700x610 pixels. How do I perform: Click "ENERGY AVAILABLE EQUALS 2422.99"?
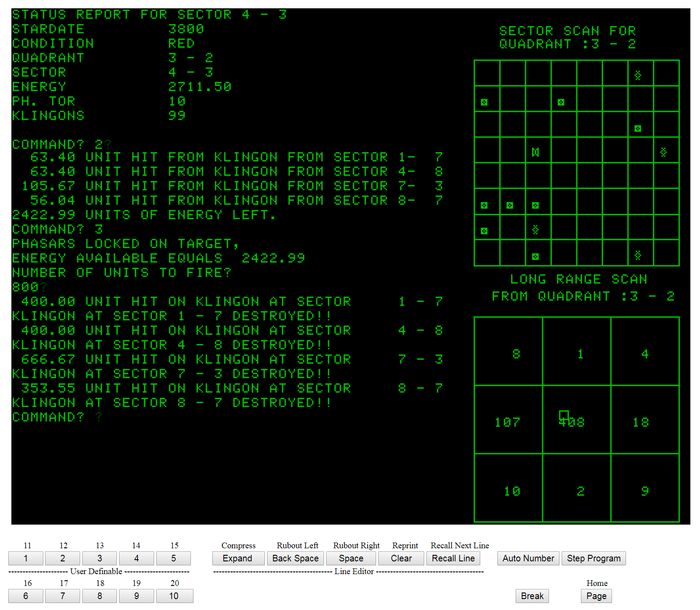pos(158,258)
